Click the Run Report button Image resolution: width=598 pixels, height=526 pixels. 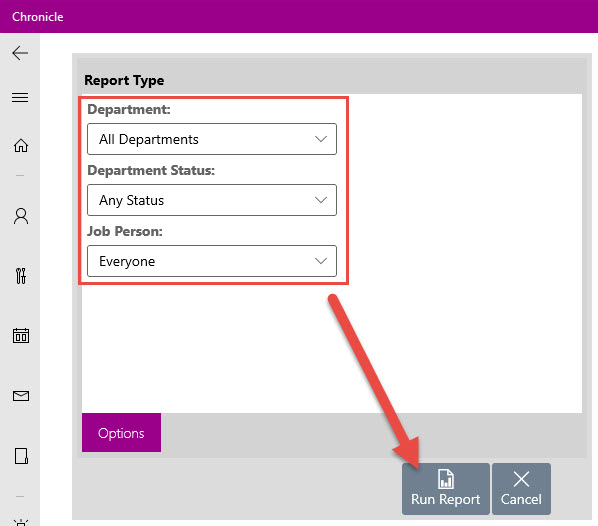tap(445, 489)
